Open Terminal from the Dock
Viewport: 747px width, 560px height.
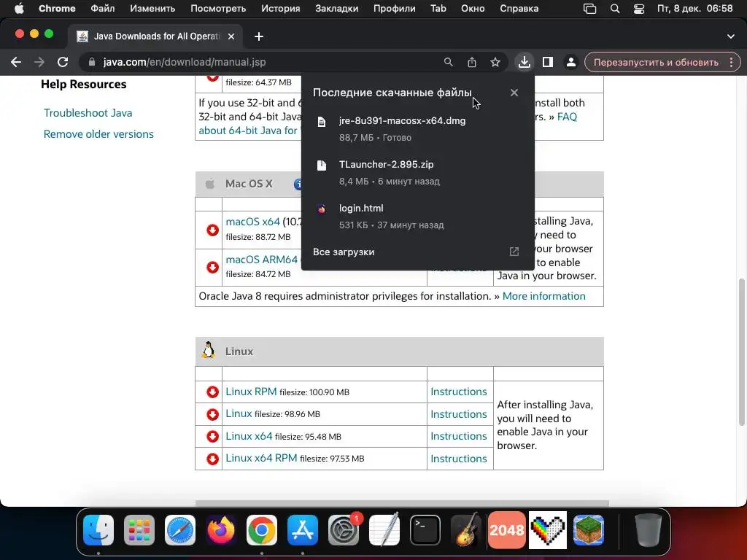[425, 530]
